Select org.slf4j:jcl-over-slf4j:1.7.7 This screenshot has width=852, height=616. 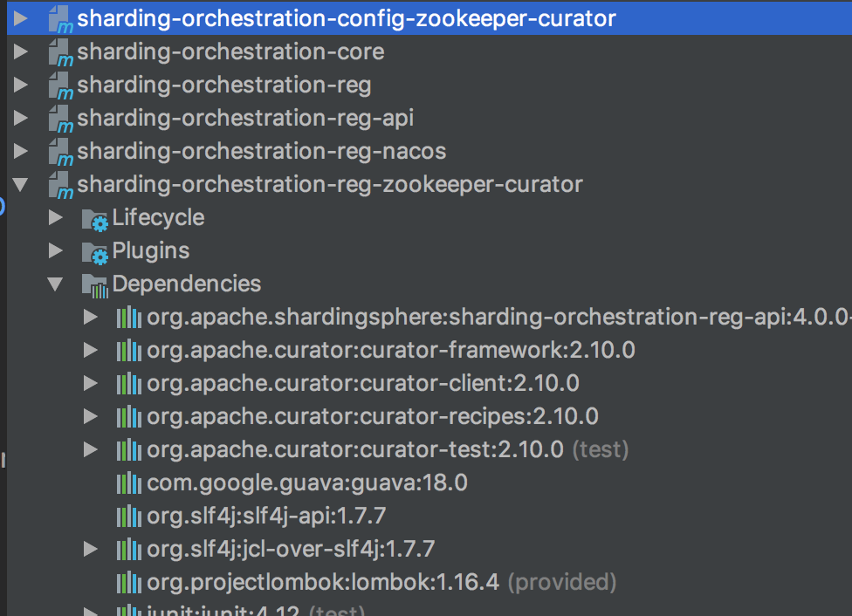pos(291,549)
